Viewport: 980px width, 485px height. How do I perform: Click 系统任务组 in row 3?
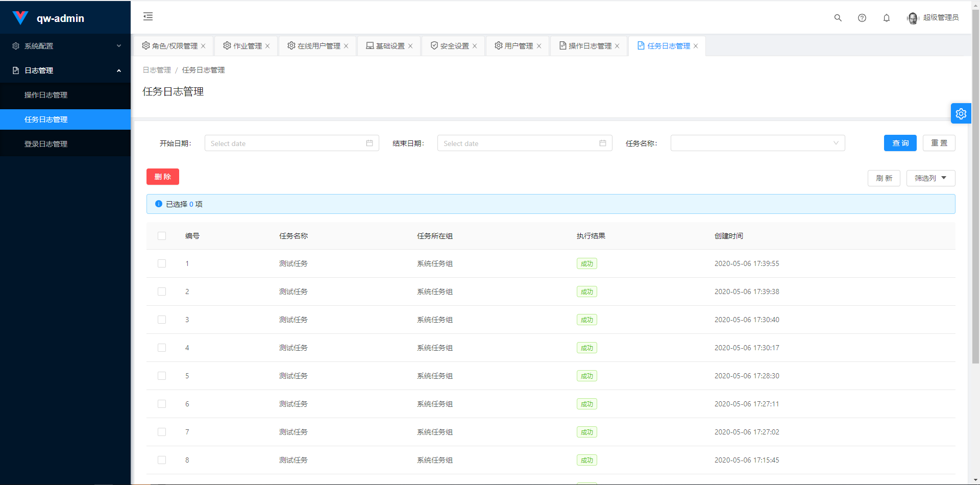[x=435, y=320]
